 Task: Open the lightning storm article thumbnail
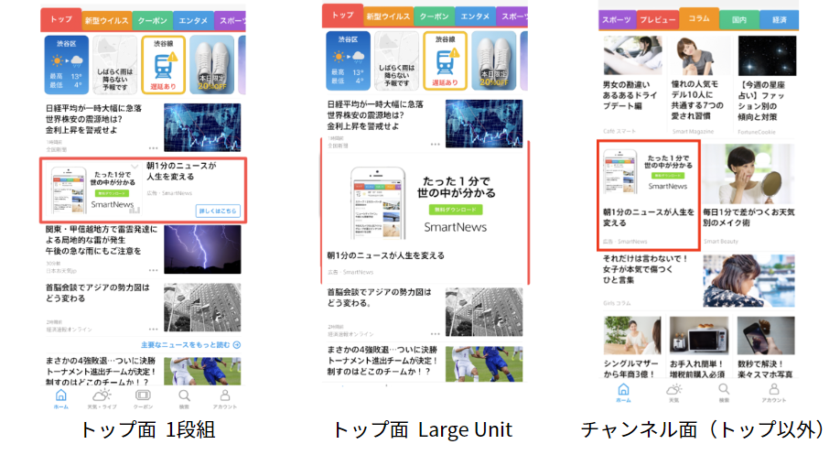coord(202,246)
